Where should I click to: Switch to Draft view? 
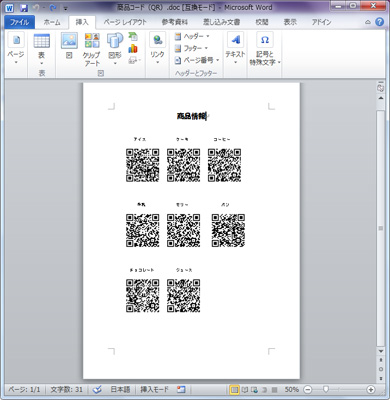pyautogui.click(x=274, y=389)
